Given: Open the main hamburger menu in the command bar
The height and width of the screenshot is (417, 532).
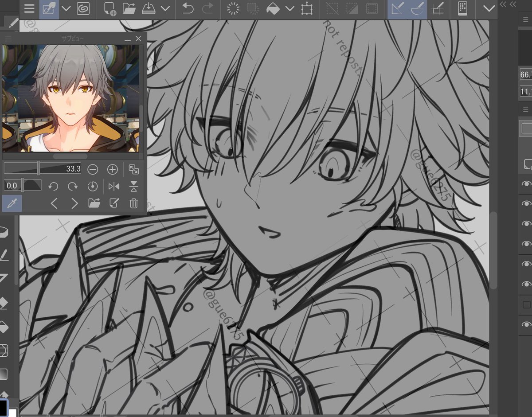Looking at the screenshot, I should tap(29, 9).
